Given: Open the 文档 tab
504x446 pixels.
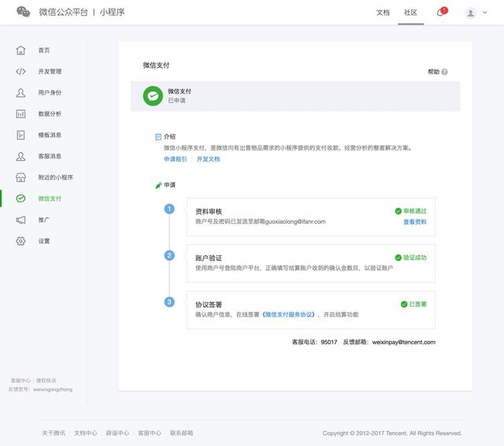Looking at the screenshot, I should click(x=383, y=13).
